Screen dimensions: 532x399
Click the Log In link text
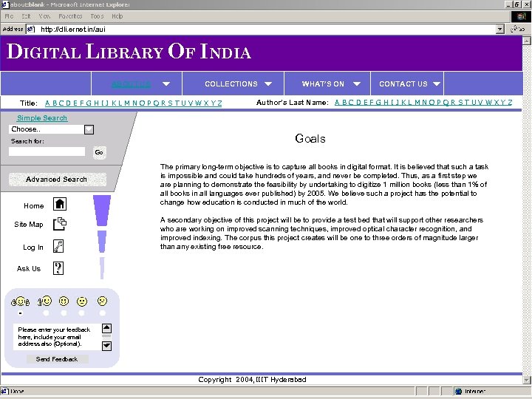33,247
